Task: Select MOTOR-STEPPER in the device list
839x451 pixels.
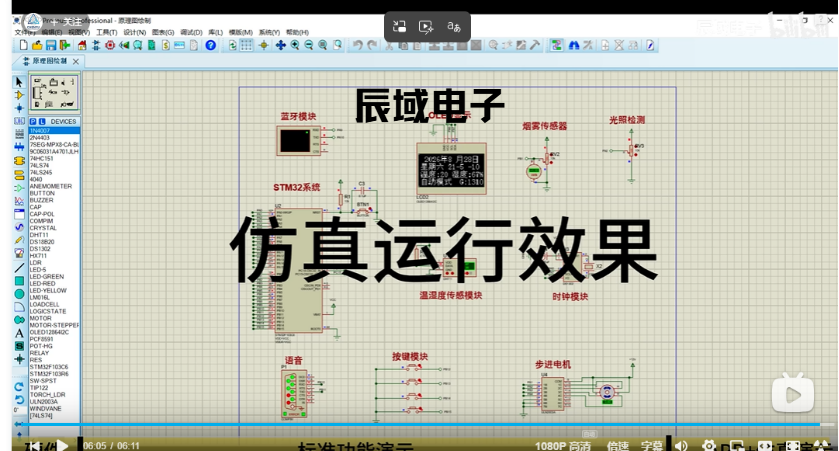Action: pyautogui.click(x=54, y=325)
